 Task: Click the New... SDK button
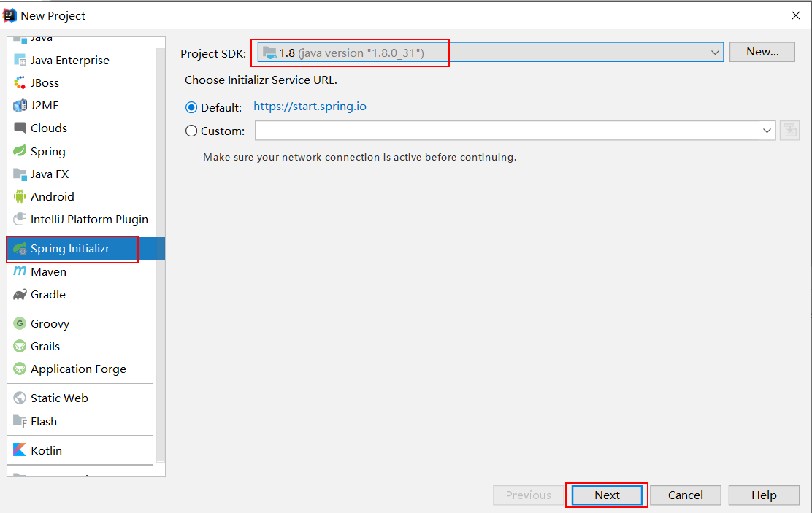click(x=762, y=52)
